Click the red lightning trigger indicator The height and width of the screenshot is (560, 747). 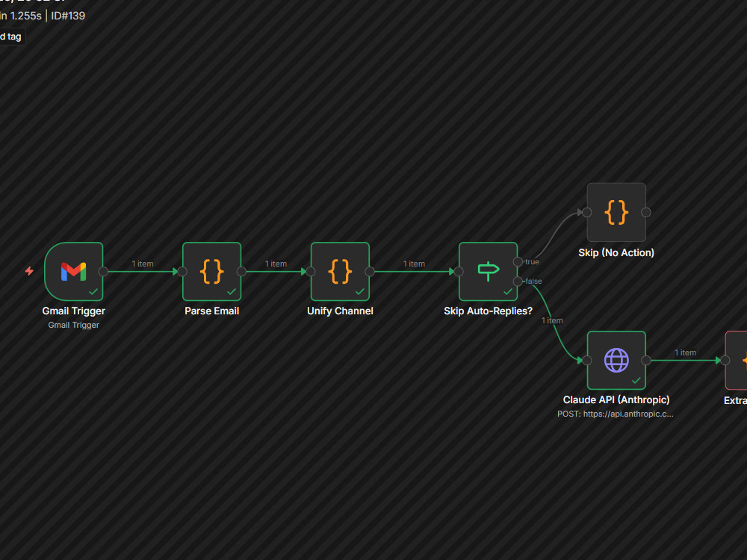coord(30,271)
